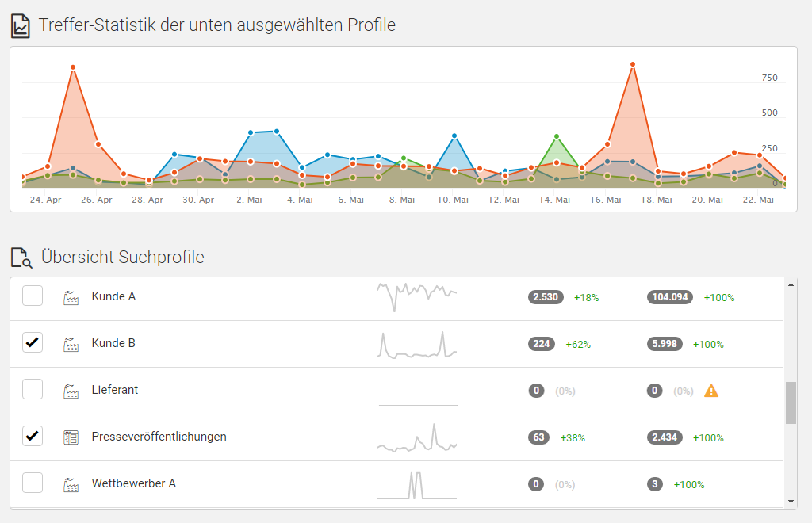This screenshot has height=523, width=812.
Task: Deselect the Presseveröffentlichungen checkbox
Action: click(33, 436)
